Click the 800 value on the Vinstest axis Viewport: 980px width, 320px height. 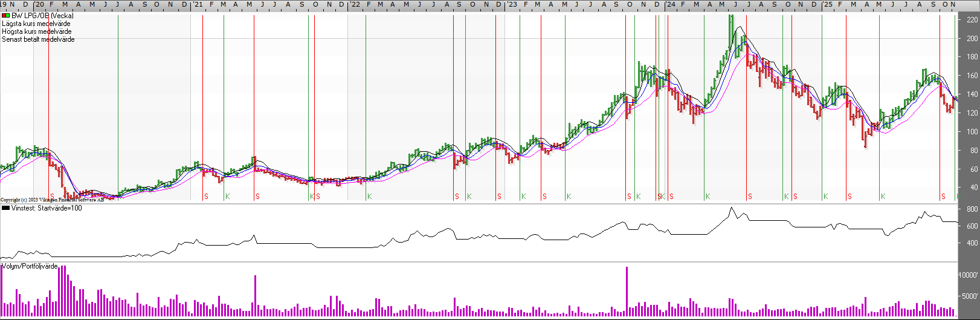[972, 209]
